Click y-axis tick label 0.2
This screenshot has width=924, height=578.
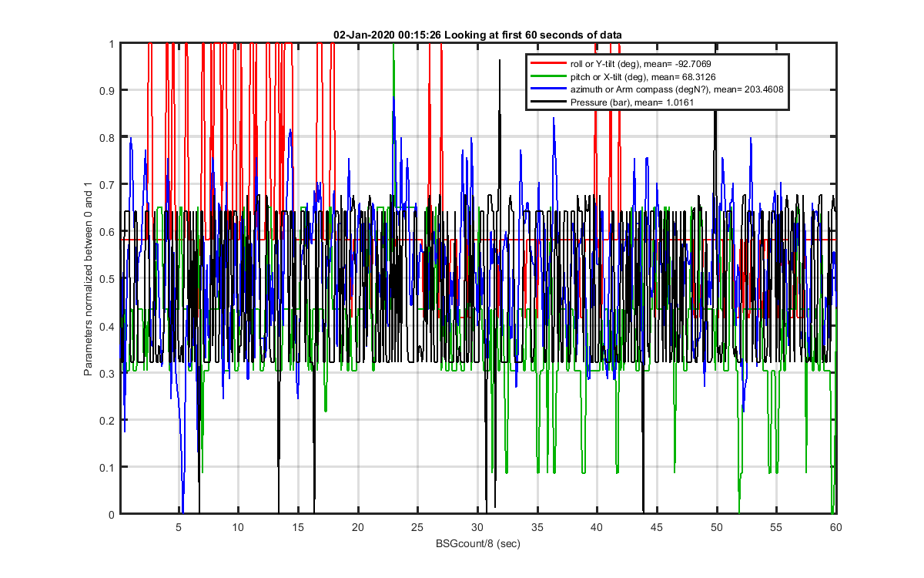[x=107, y=420]
